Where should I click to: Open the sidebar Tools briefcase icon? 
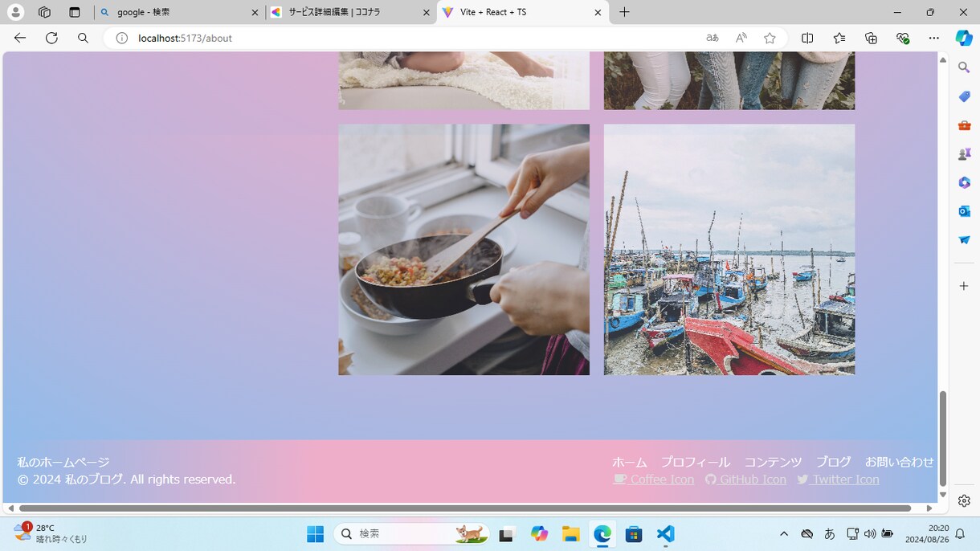(x=964, y=125)
